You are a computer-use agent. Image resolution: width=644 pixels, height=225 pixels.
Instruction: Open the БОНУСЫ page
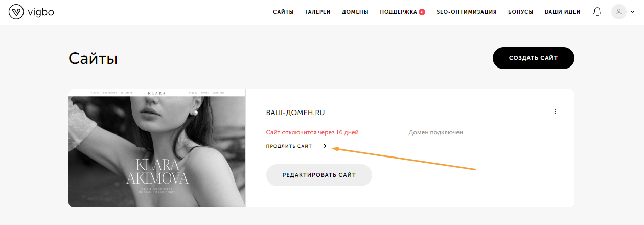pos(521,12)
